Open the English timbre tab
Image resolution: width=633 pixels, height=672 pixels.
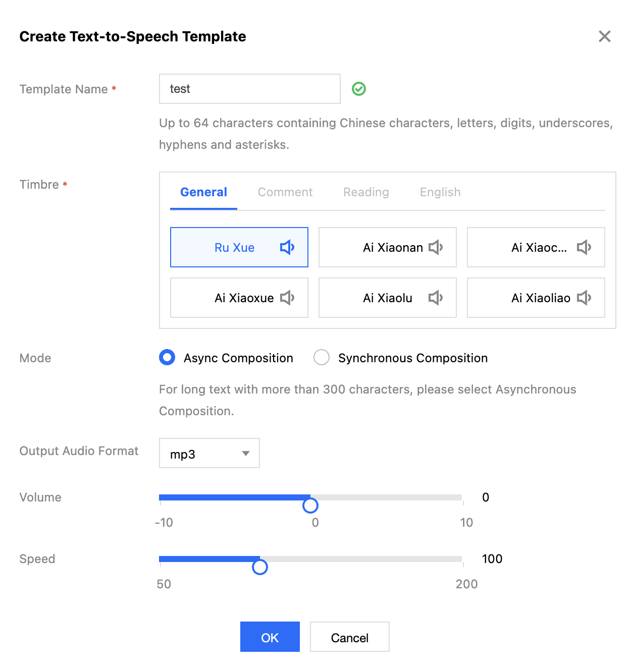pos(440,192)
